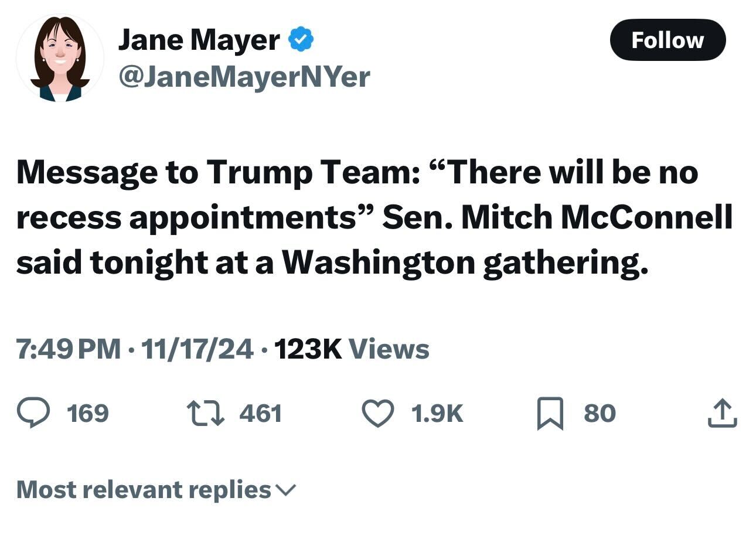Screen dimensions: 756x559
Task: Repost with the retweet arrows icon
Action: [205, 413]
